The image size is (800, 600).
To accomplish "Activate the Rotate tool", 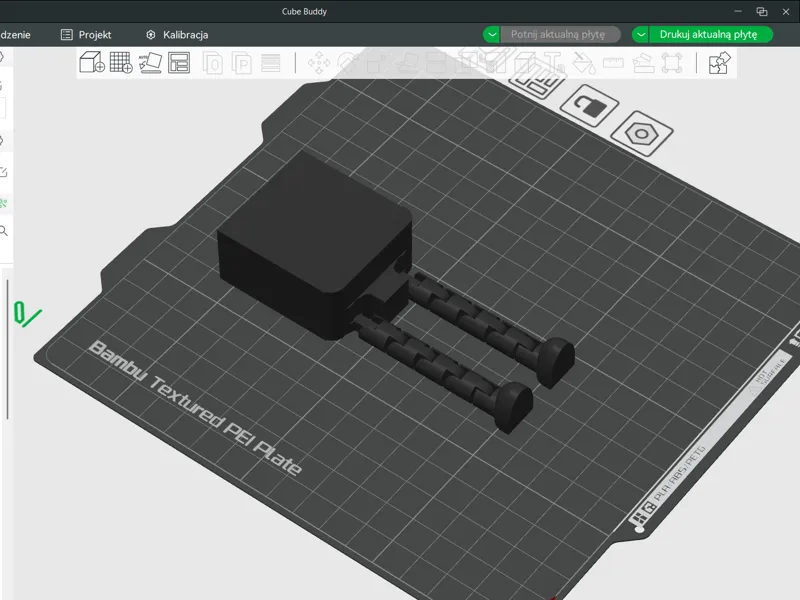I will point(348,63).
